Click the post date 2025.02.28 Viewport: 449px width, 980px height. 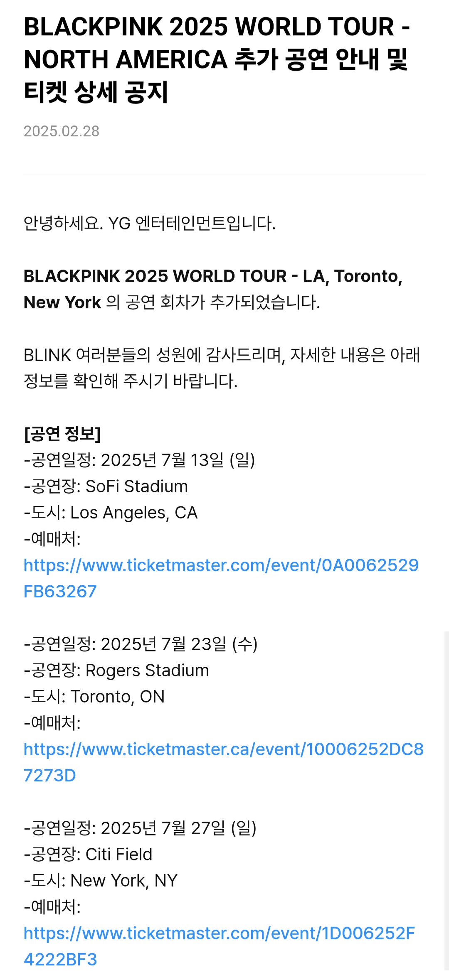(62, 131)
